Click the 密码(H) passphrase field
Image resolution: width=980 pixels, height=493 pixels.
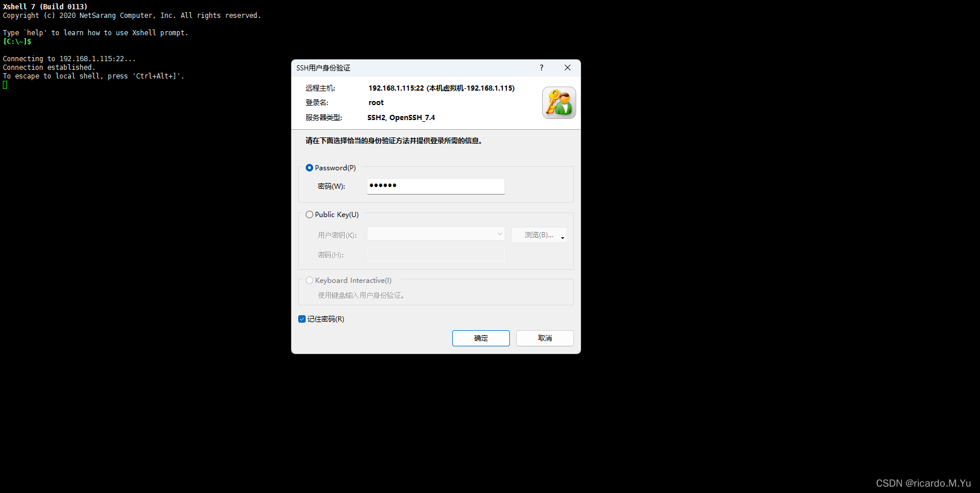[436, 254]
